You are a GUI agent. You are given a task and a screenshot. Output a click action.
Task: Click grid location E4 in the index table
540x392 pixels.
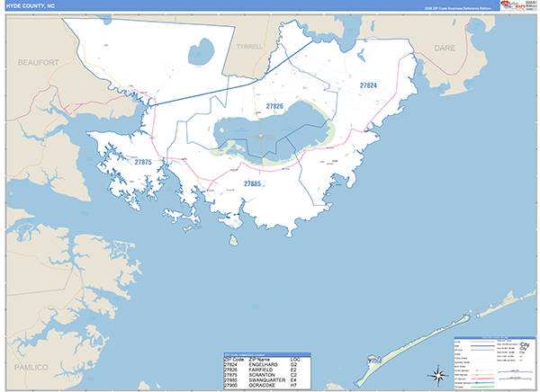pyautogui.click(x=293, y=380)
